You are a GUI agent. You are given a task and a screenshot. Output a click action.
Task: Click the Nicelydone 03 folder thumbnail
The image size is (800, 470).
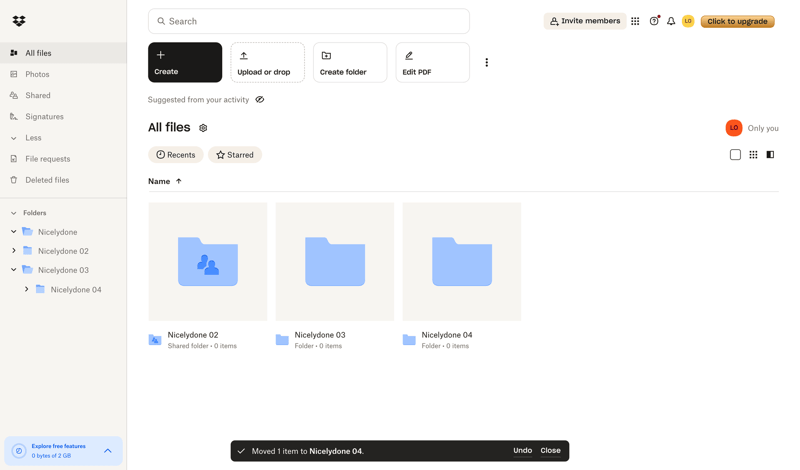[x=335, y=261]
